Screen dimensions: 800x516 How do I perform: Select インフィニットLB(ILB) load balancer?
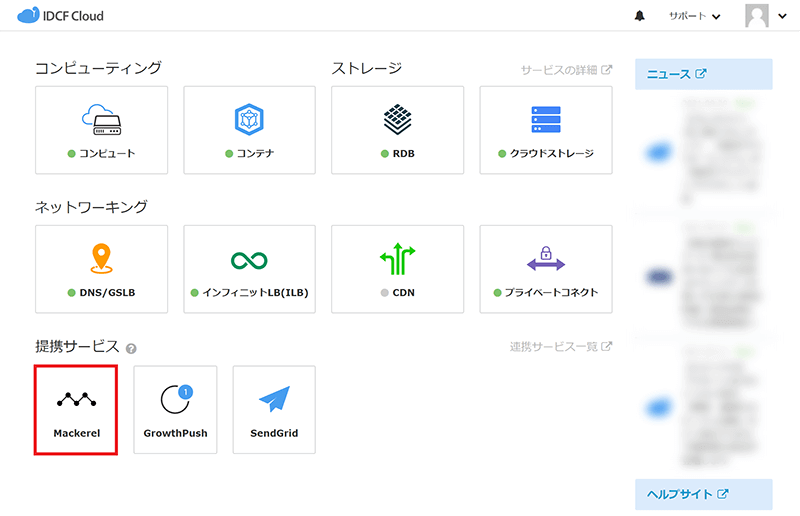(x=249, y=269)
